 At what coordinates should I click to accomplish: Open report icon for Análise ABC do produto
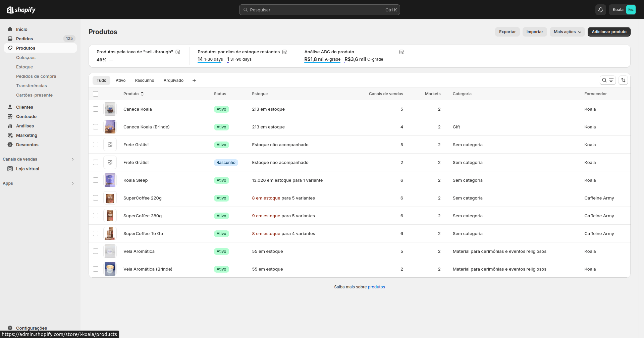401,52
